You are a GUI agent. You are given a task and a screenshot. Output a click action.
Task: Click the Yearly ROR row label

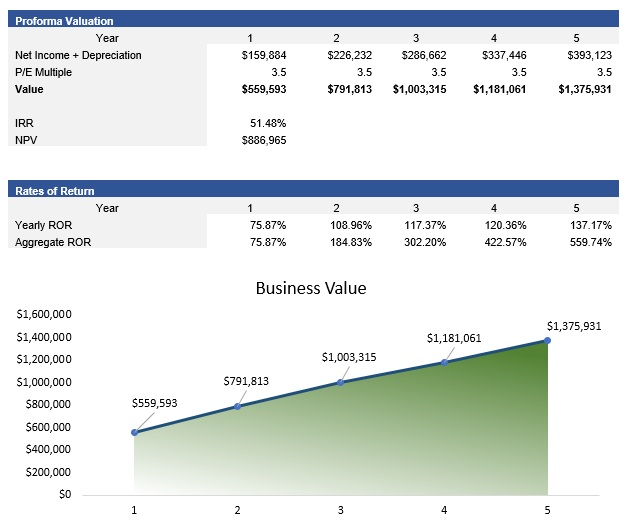click(x=44, y=225)
